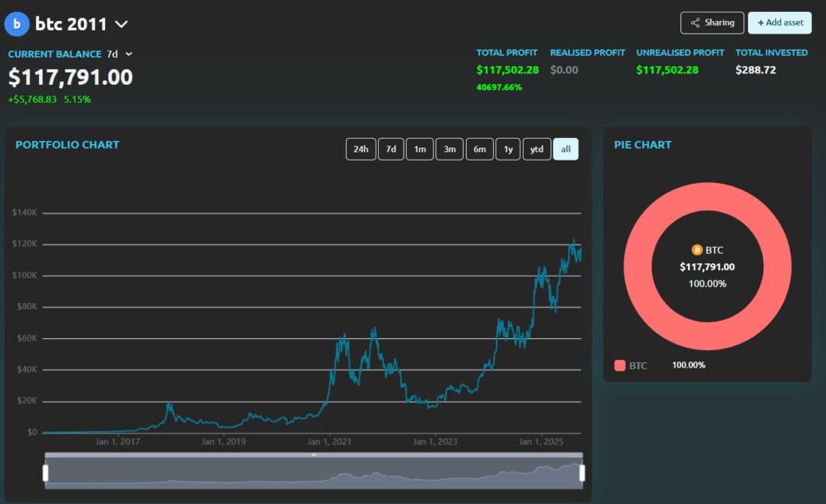Click the red BTC legend color swatch
Screen dimensions: 826x504
coord(619,365)
